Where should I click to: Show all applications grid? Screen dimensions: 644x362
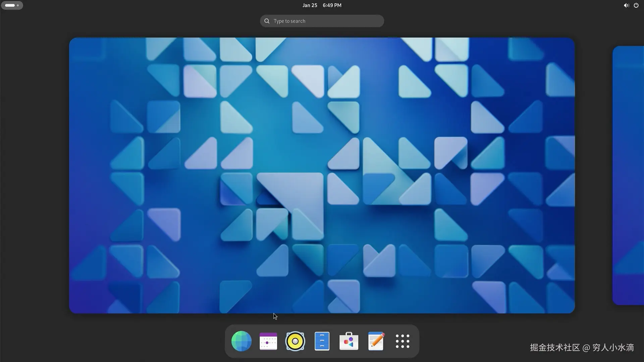click(402, 341)
